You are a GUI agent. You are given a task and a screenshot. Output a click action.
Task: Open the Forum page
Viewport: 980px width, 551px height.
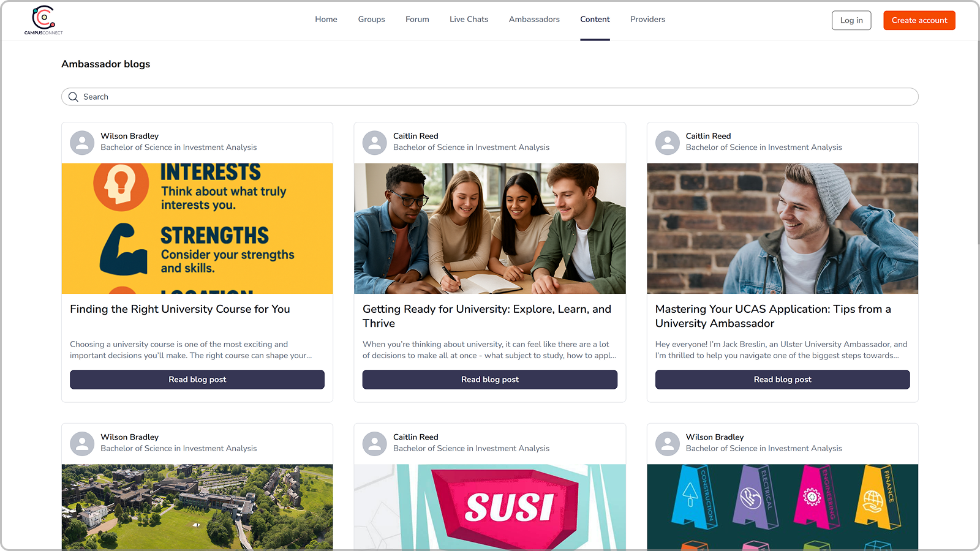(417, 20)
